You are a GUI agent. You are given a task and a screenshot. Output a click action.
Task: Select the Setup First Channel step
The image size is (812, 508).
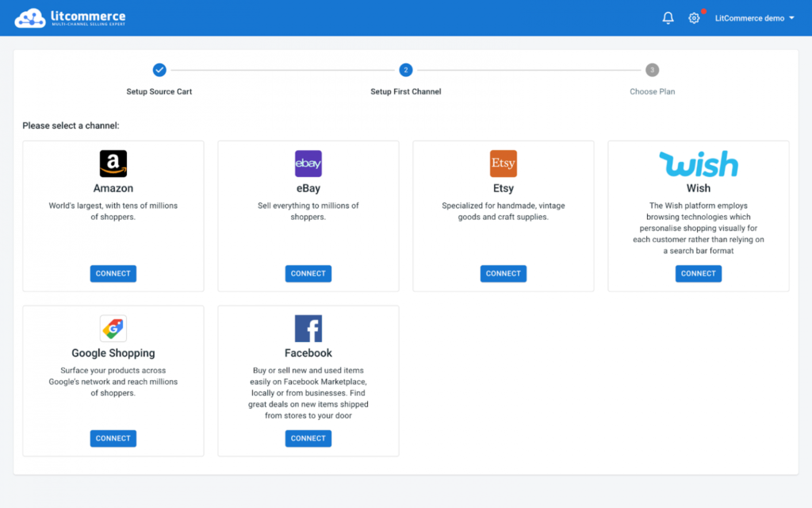[x=406, y=71]
